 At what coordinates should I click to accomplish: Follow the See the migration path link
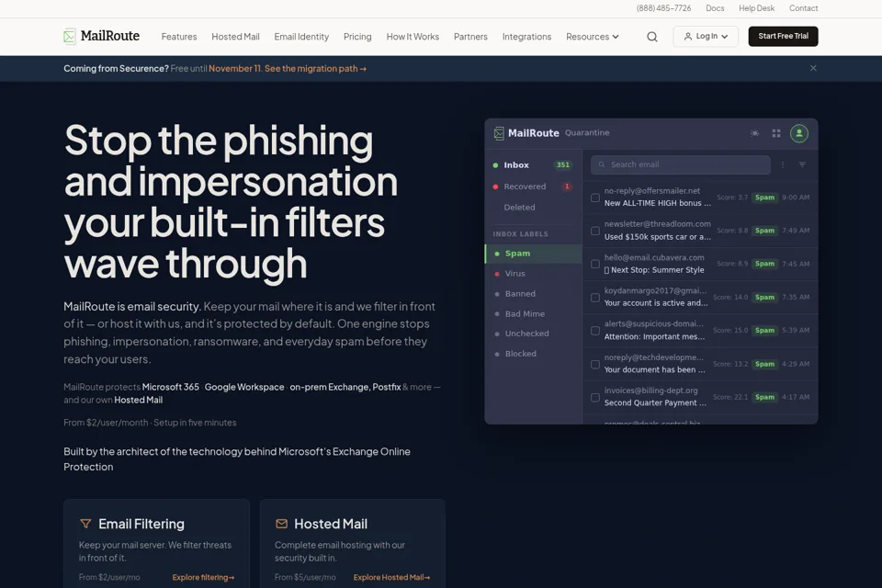(315, 69)
